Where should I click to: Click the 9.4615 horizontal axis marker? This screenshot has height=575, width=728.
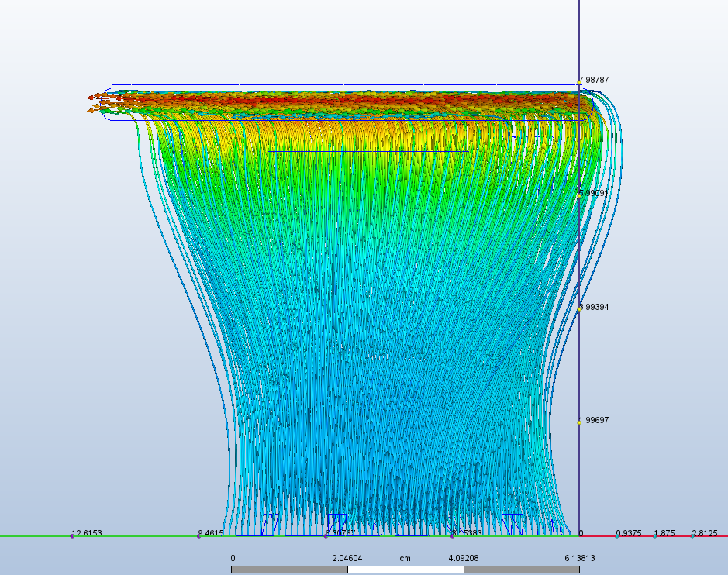[199, 535]
